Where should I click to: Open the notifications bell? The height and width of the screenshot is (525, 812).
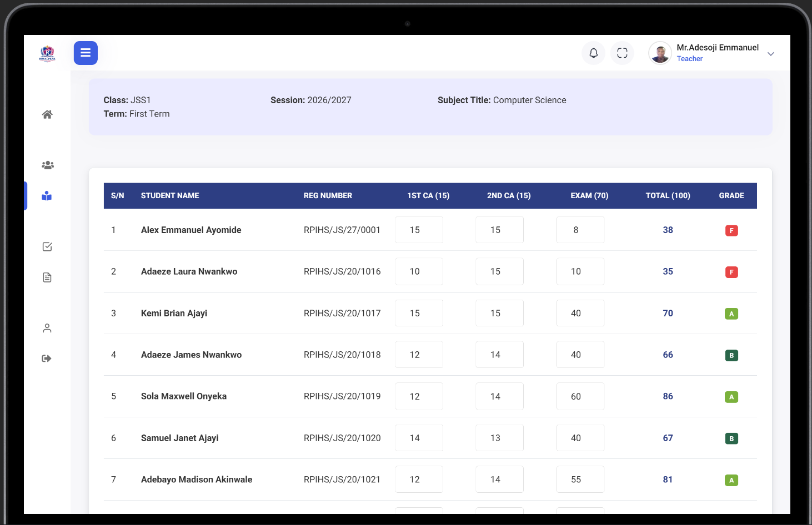[593, 53]
